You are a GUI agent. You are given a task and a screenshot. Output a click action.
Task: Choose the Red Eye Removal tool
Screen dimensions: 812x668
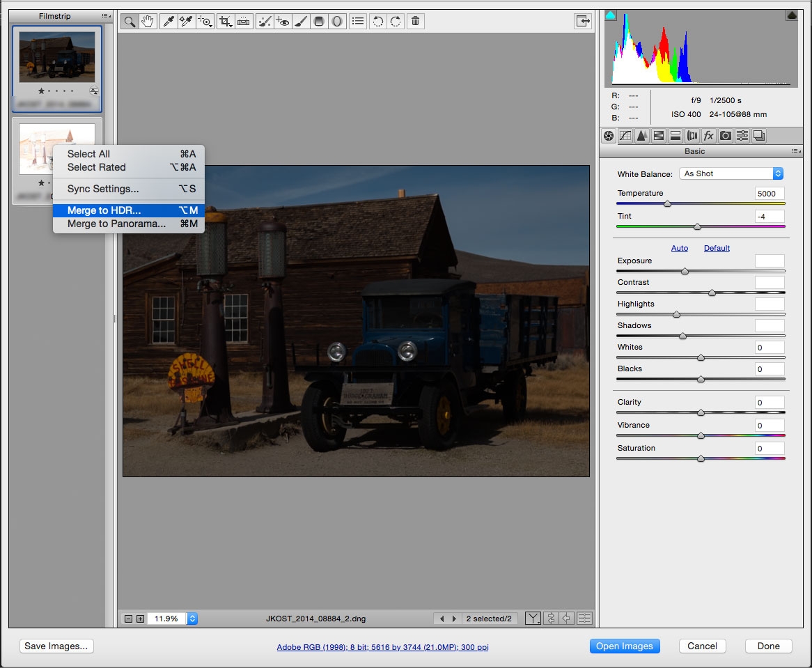pyautogui.click(x=282, y=22)
